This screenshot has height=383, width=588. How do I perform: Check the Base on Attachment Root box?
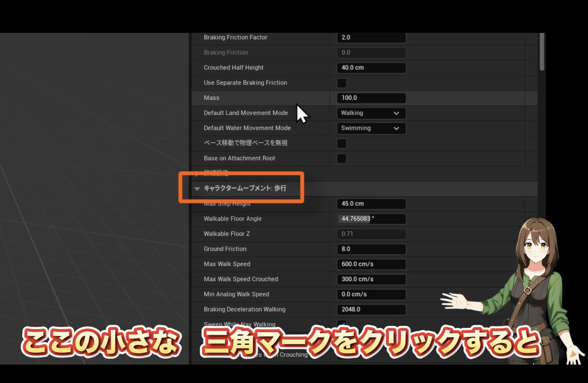pyautogui.click(x=341, y=159)
